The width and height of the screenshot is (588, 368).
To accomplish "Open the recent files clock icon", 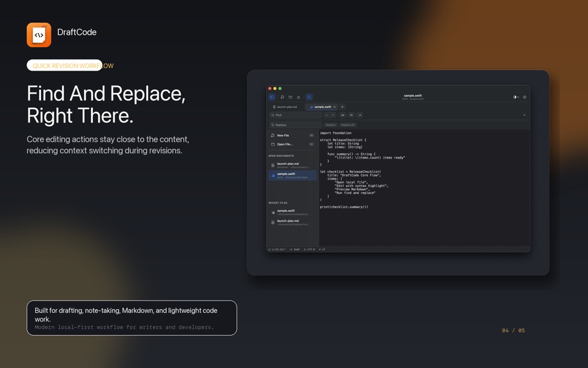I will tap(298, 97).
